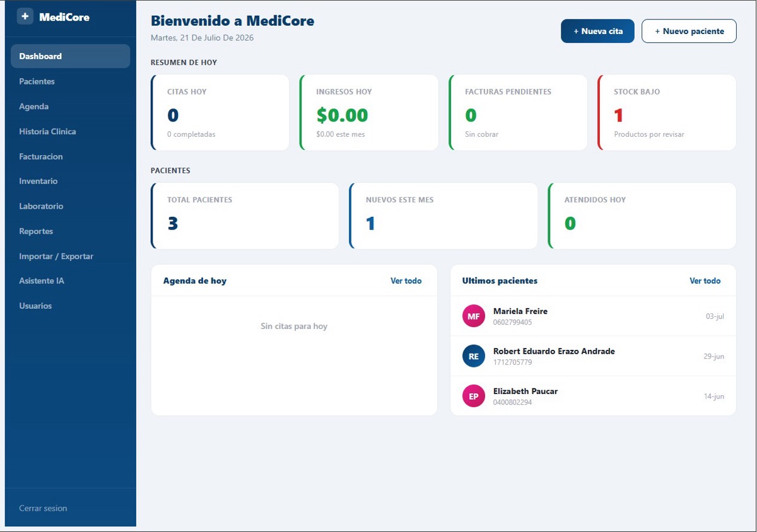The image size is (757, 532).
Task: Select the Facturas Pendientes card
Action: click(518, 113)
